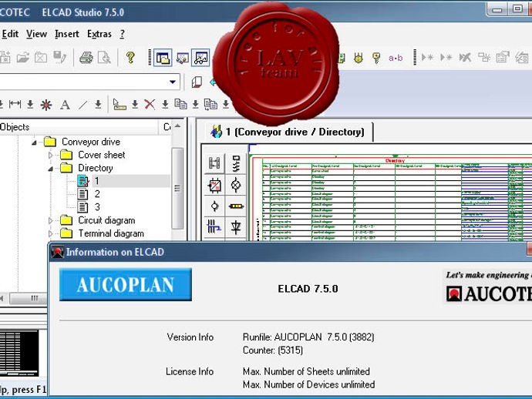
Task: Click the 'Max. Number of Sheets unlimited' text
Action: click(x=306, y=371)
